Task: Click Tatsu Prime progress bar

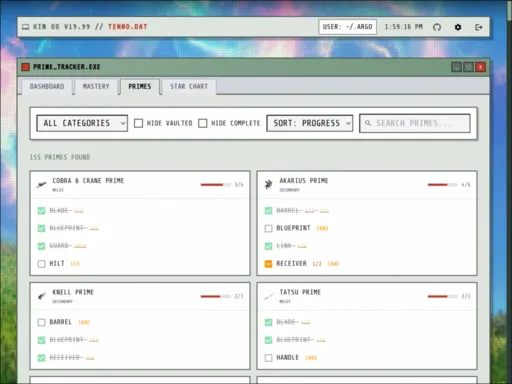Action: 443,296
